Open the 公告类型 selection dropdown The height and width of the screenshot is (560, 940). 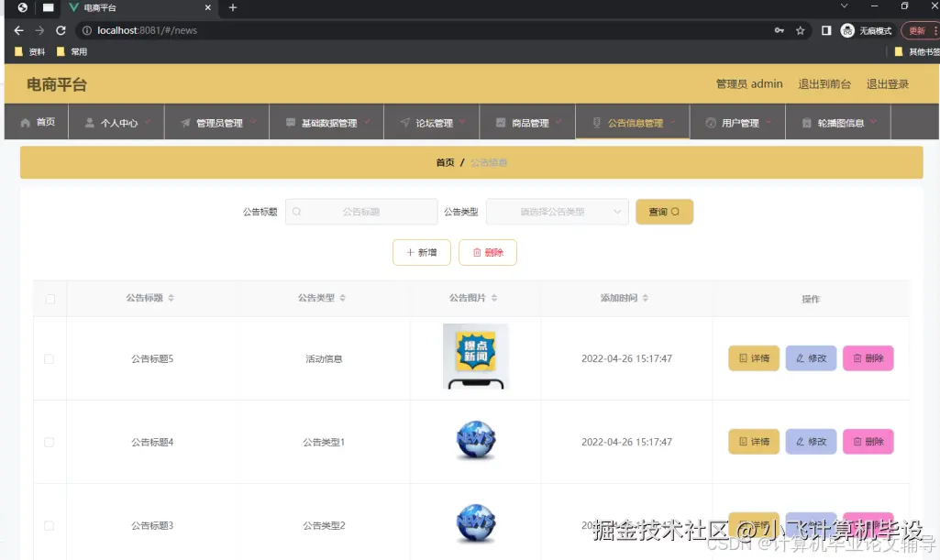coord(556,212)
